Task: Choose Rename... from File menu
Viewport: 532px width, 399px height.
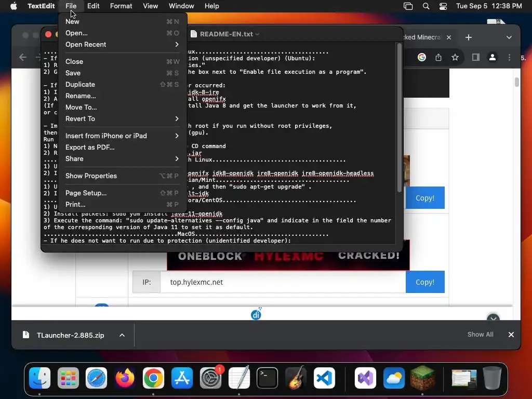Action: (122, 96)
